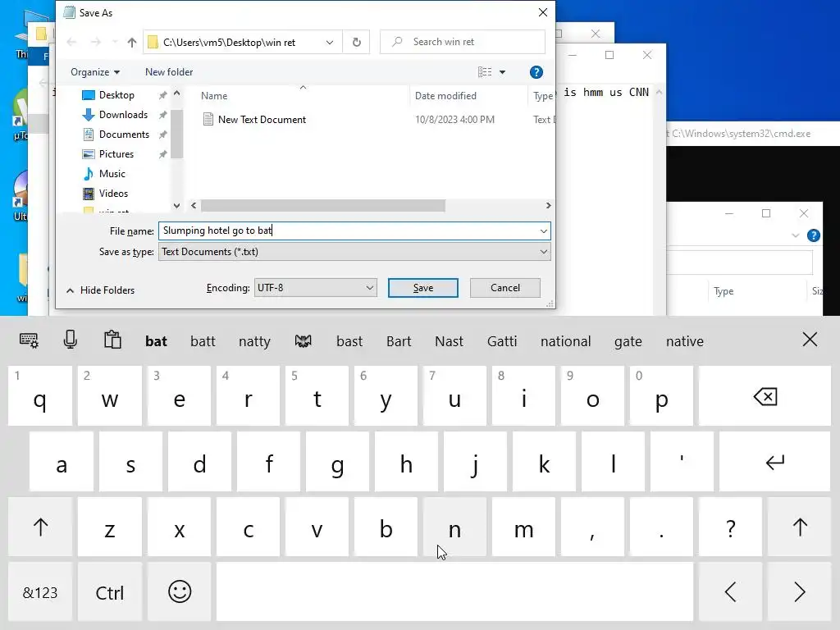Click the horizontal scrollbar thumb
The height and width of the screenshot is (630, 840).
tap(323, 206)
